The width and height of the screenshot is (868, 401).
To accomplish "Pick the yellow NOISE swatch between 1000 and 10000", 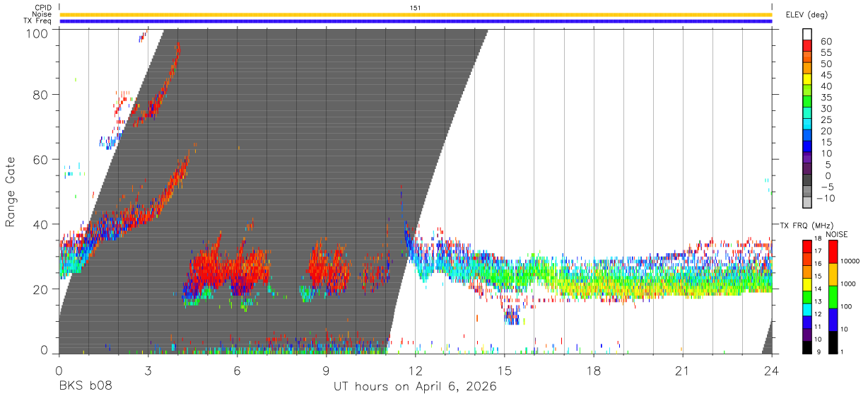I will 832,274.
